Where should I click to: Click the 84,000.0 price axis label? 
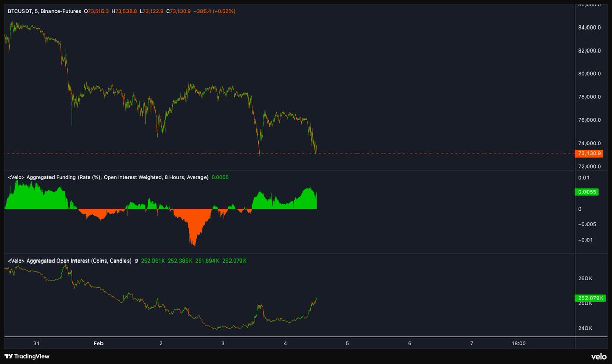[589, 28]
